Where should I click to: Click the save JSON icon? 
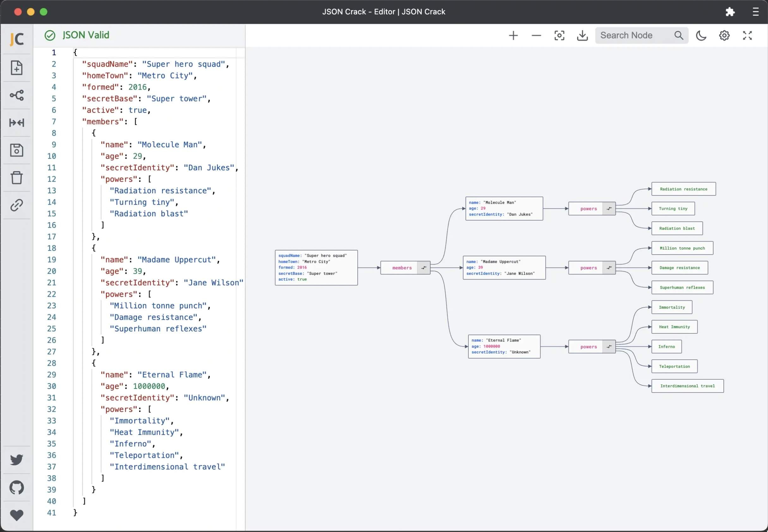[x=17, y=150]
